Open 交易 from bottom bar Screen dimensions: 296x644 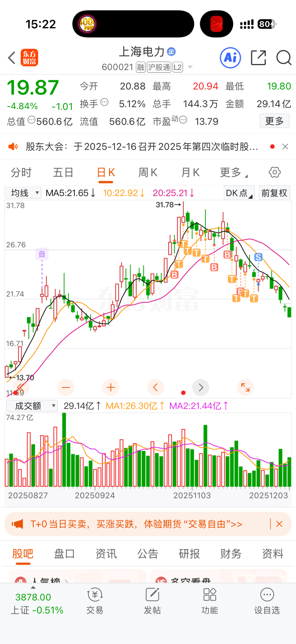pos(94,602)
